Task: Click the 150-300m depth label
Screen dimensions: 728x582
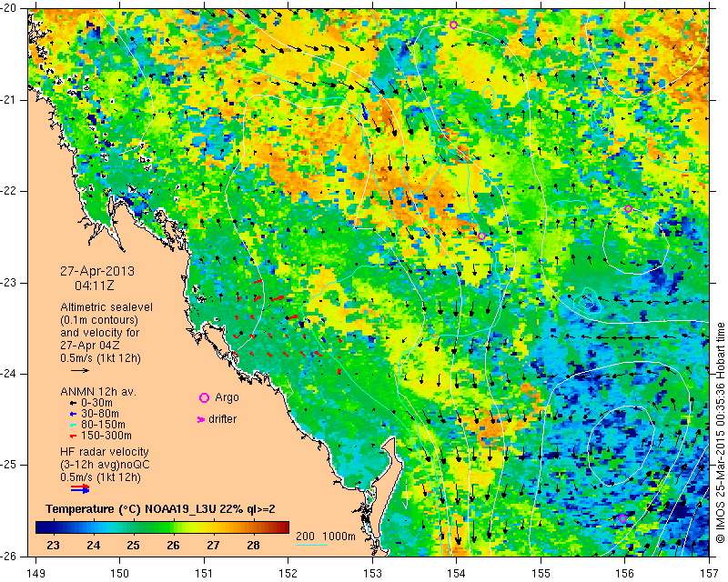Action: coord(106,436)
